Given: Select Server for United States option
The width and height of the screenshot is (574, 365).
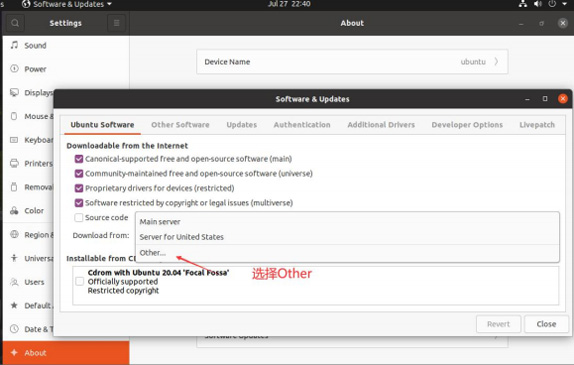Looking at the screenshot, I should point(347,237).
